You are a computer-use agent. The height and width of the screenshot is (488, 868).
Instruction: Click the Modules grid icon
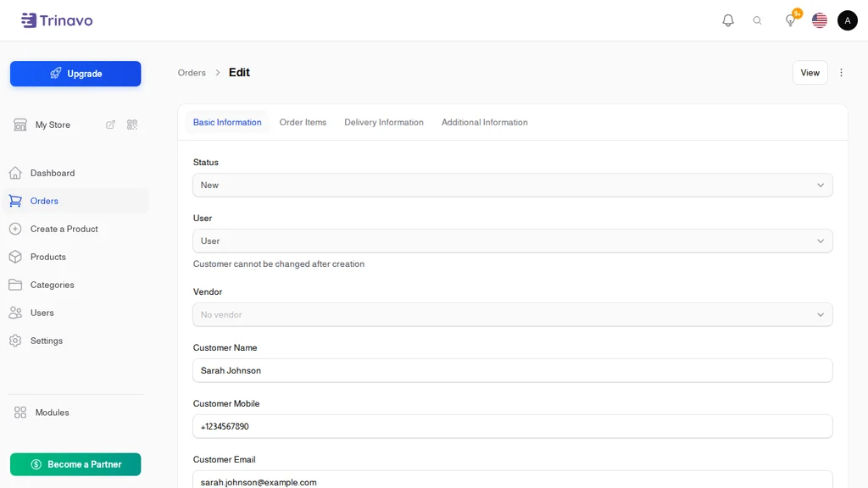[x=20, y=413]
